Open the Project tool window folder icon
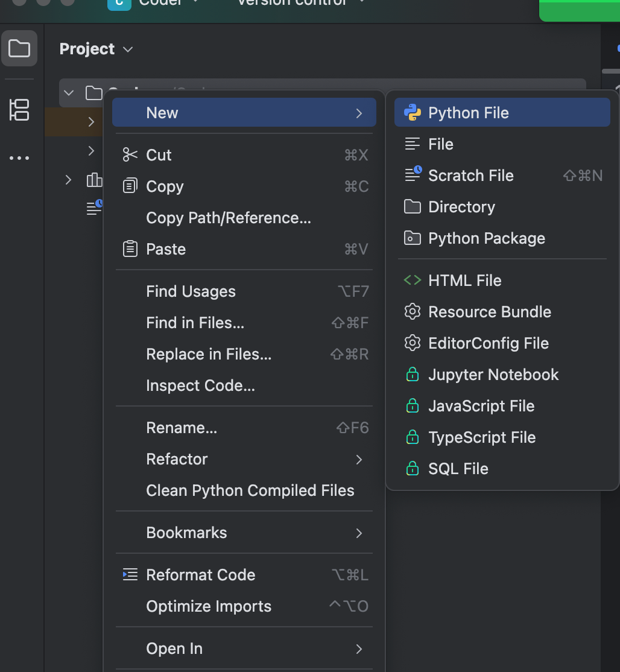Screen dimensions: 620x672 (19, 48)
